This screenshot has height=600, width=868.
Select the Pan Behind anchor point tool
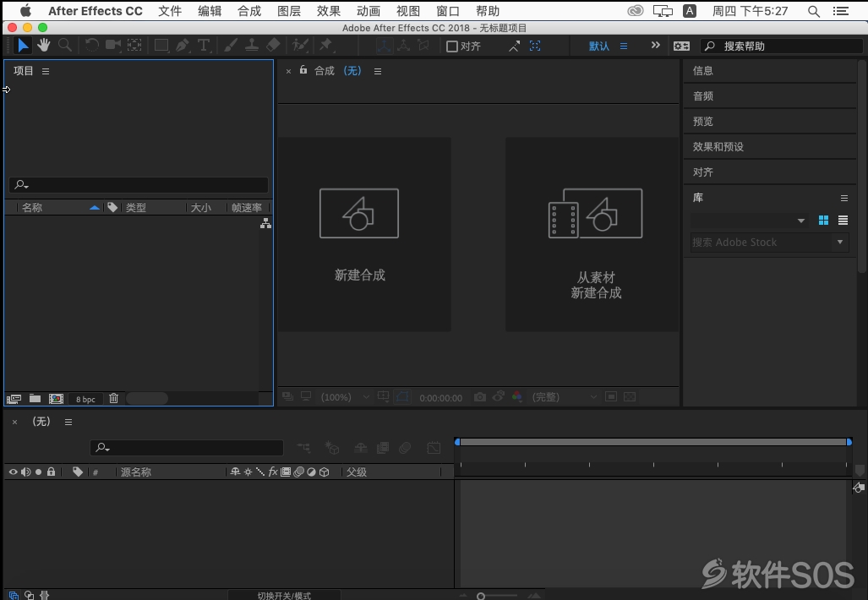click(134, 46)
